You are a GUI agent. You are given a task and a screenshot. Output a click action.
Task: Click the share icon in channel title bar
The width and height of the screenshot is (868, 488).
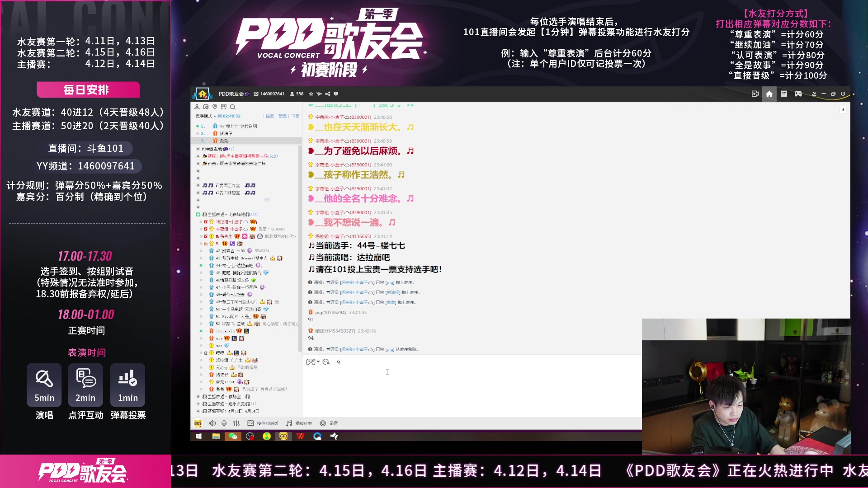tap(327, 94)
